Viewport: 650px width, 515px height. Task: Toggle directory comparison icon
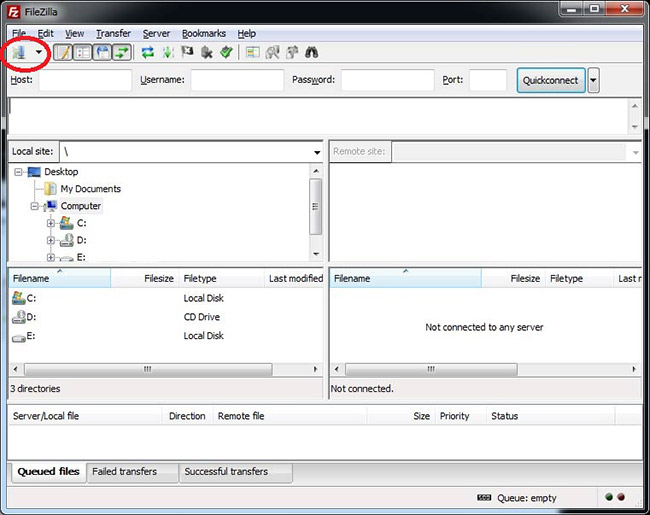[272, 52]
